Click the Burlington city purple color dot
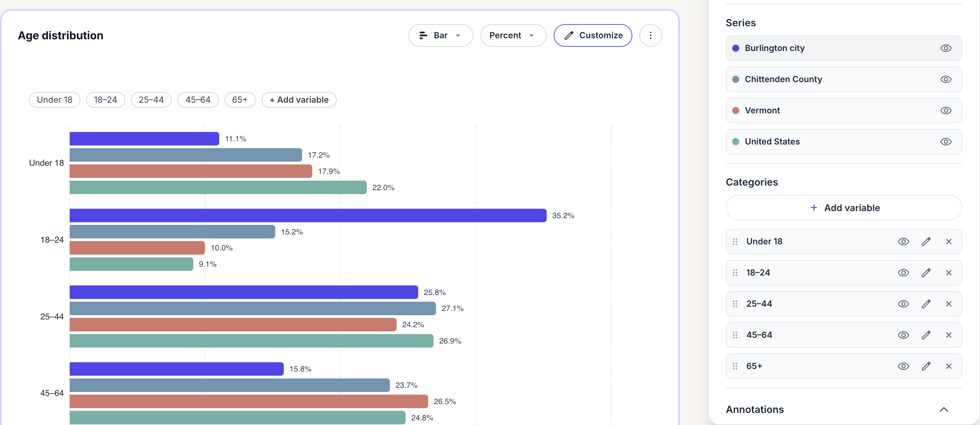The width and height of the screenshot is (980, 425). click(x=736, y=48)
